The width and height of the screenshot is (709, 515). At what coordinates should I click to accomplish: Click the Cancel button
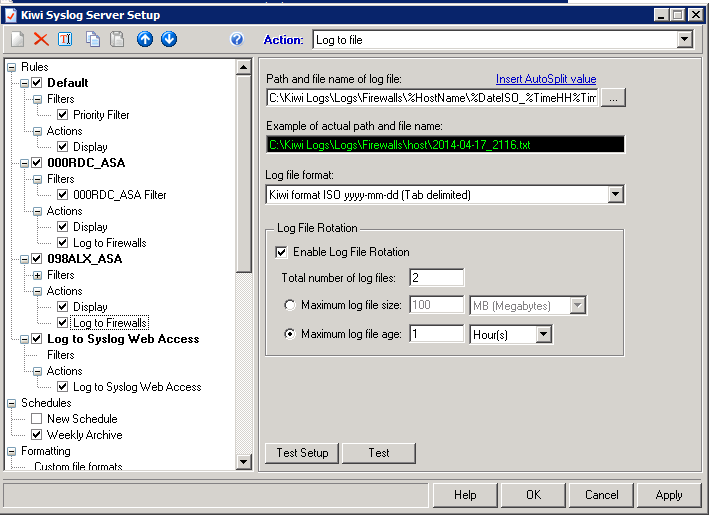click(x=601, y=495)
